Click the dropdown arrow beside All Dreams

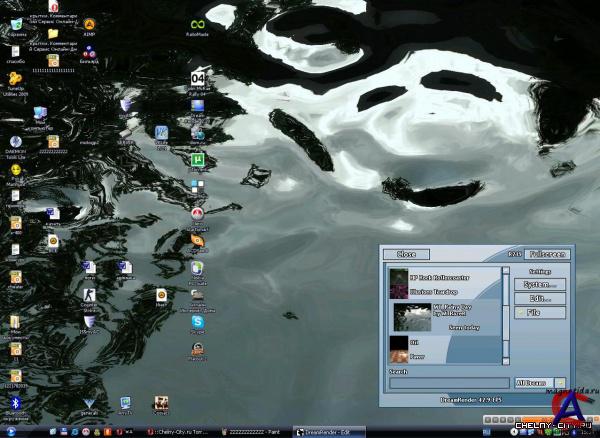pyautogui.click(x=559, y=383)
